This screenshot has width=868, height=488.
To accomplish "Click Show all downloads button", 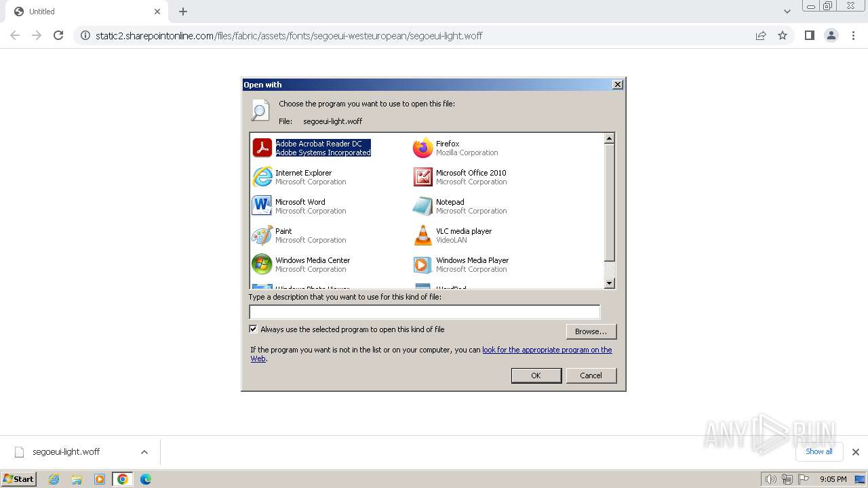I will coord(819,451).
